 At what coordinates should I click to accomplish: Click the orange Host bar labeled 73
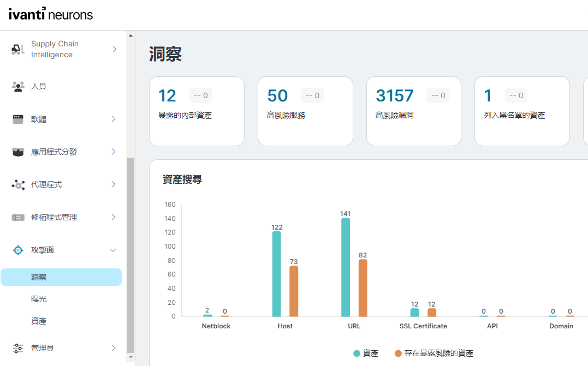click(294, 291)
